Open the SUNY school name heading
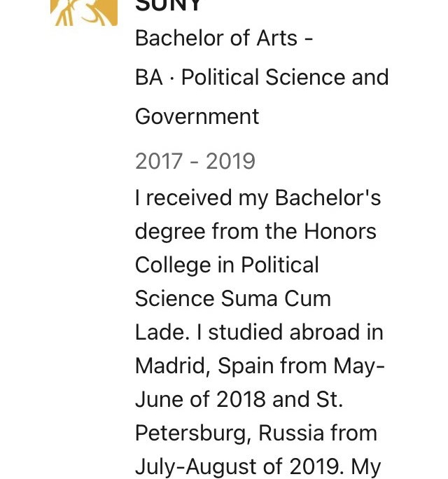 tap(168, 5)
